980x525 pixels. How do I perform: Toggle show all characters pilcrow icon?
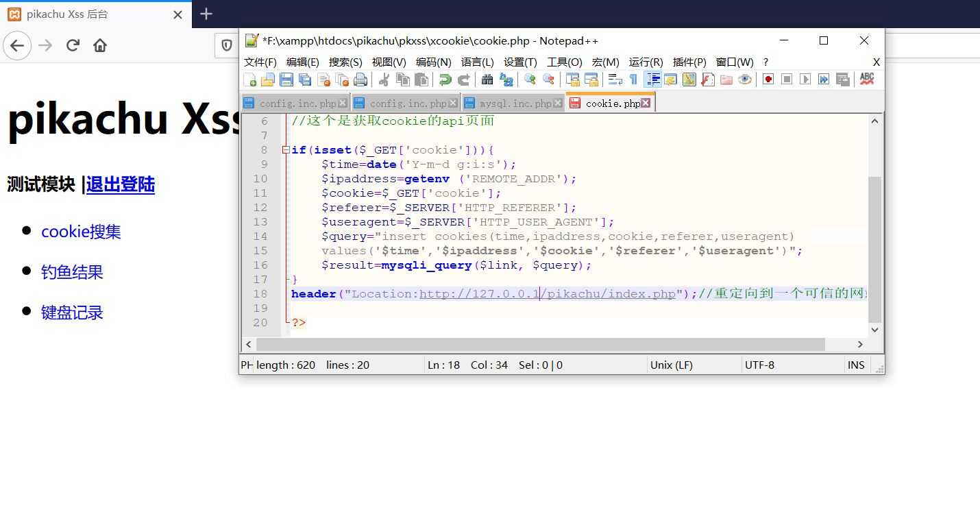[x=633, y=80]
